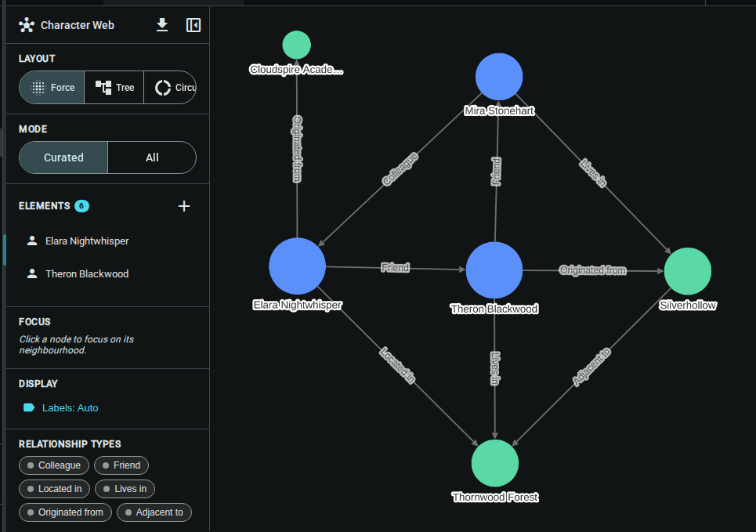Toggle the Colleague relationship type chip
This screenshot has width=756, height=532.
point(54,465)
